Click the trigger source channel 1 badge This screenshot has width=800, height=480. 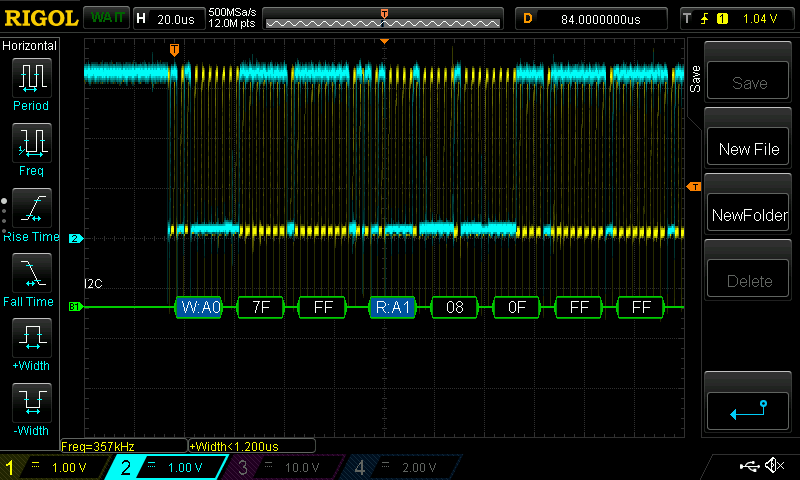pos(722,19)
